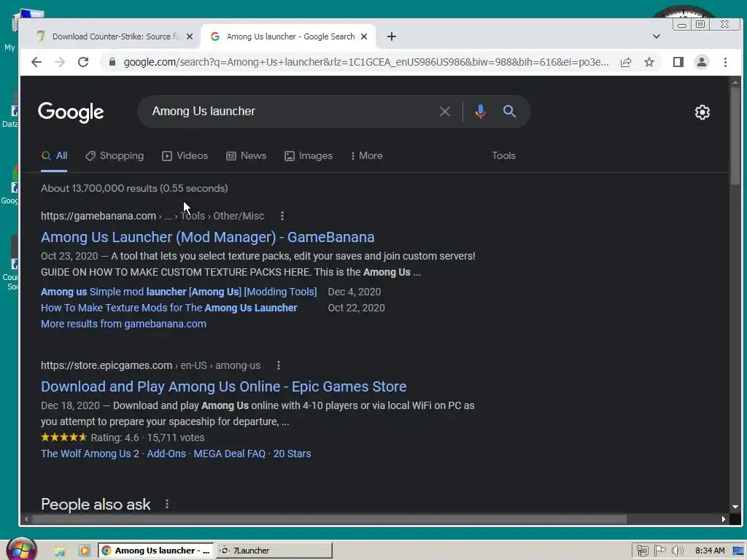Open Among Us Launcher GameBanana result
Image resolution: width=747 pixels, height=560 pixels.
point(207,237)
